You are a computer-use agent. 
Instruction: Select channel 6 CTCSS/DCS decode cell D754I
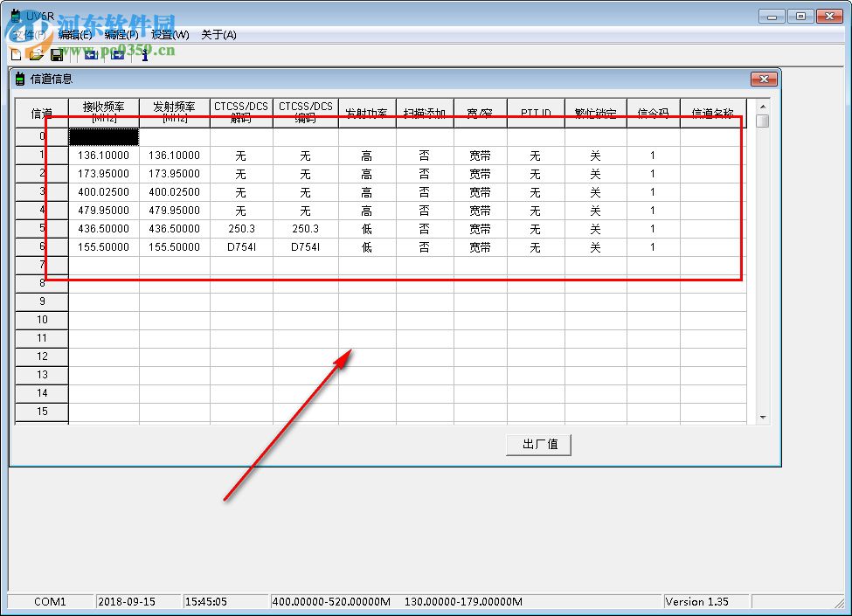click(241, 247)
